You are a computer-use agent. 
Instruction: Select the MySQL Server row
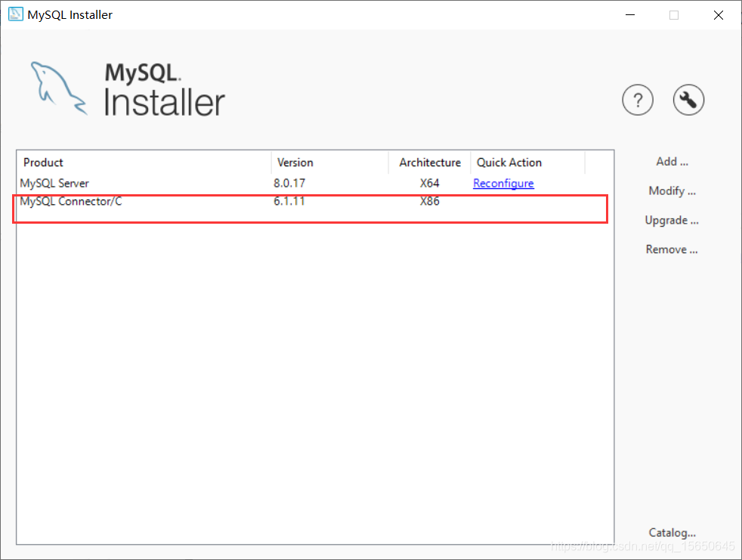tap(315, 183)
